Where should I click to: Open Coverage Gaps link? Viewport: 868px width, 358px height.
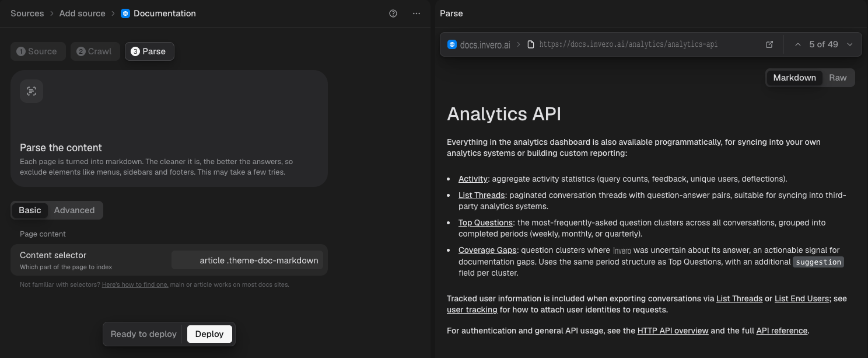(487, 250)
